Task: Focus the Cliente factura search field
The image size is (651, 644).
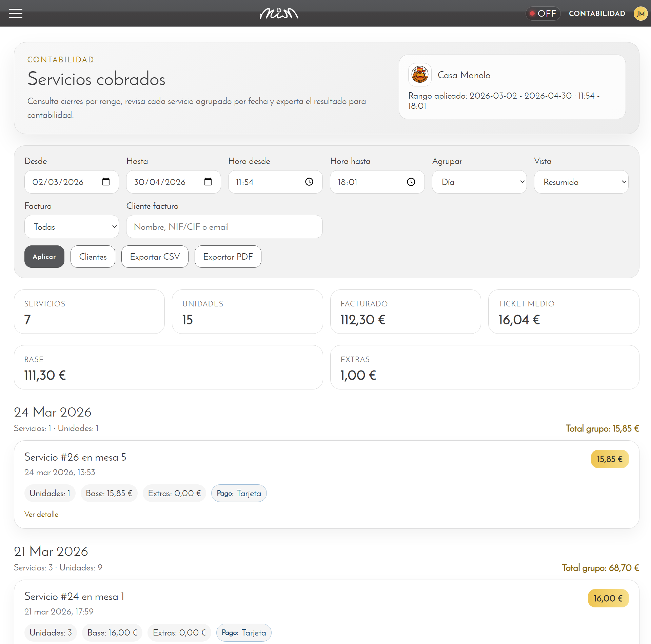Action: click(224, 226)
